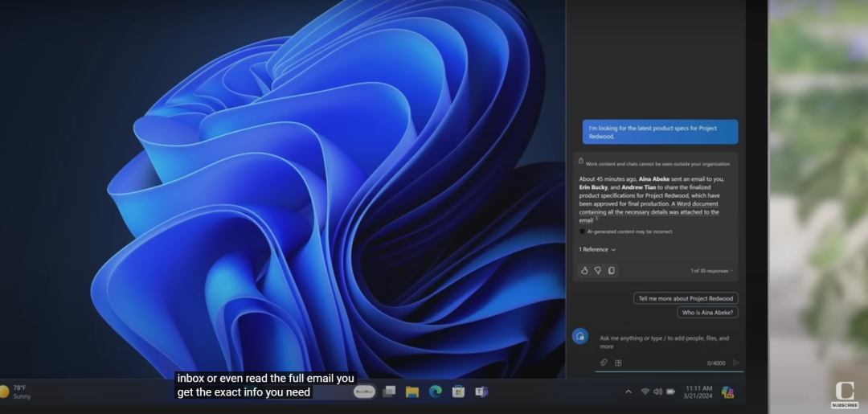Open File Explorer from the taskbar
Screen dimensions: 868x414
[412, 391]
